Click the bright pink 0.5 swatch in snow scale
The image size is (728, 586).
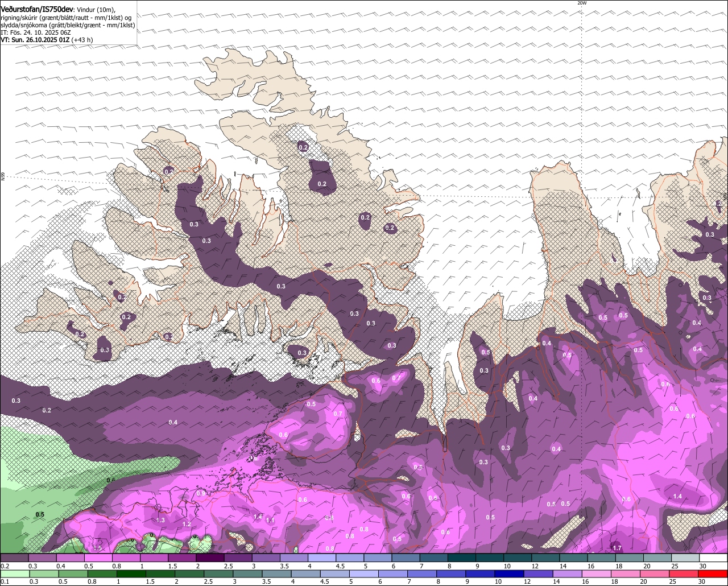[x=98, y=558]
